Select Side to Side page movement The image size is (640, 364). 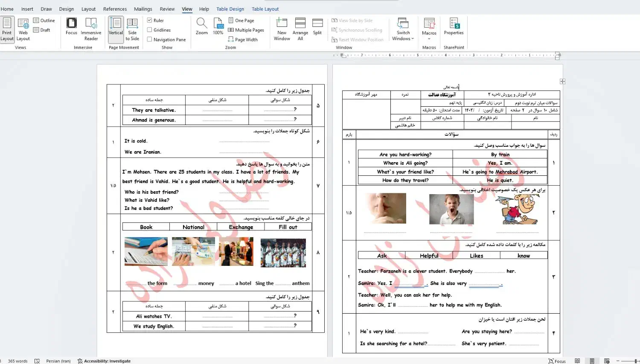132,29
